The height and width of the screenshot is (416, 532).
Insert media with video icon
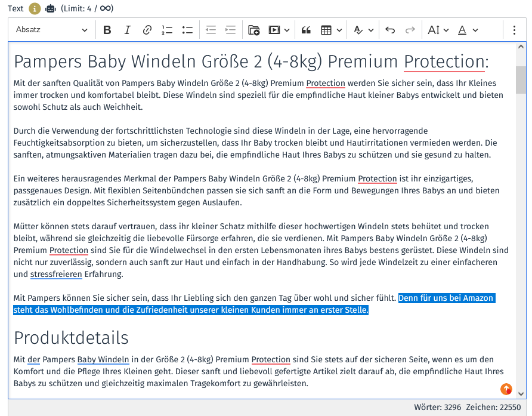(x=274, y=30)
